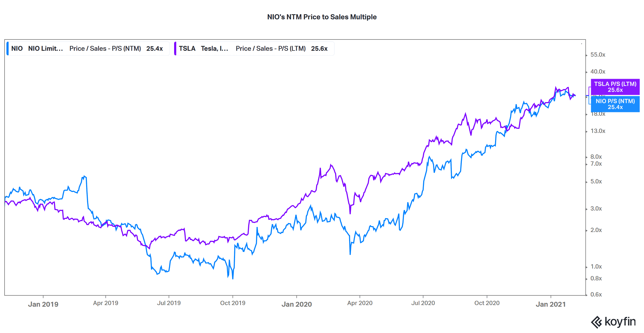The width and height of the screenshot is (644, 333).
Task: Click the NIO legend entry showing 25.4x
Action: (88, 49)
